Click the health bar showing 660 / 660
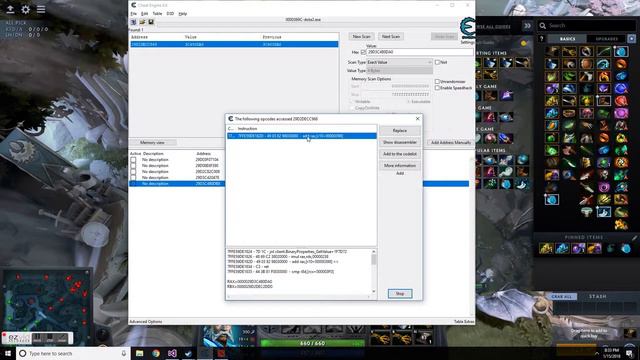 click(312, 343)
